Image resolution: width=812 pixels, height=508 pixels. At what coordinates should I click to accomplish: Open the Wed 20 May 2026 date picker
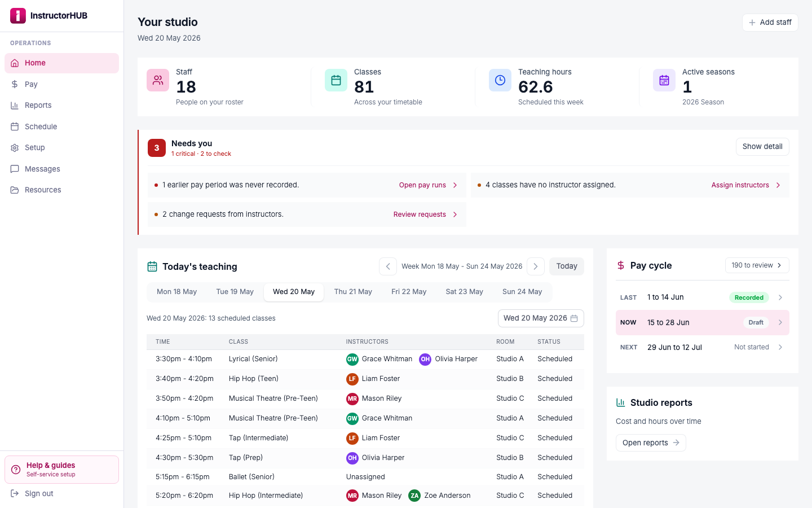coord(541,318)
